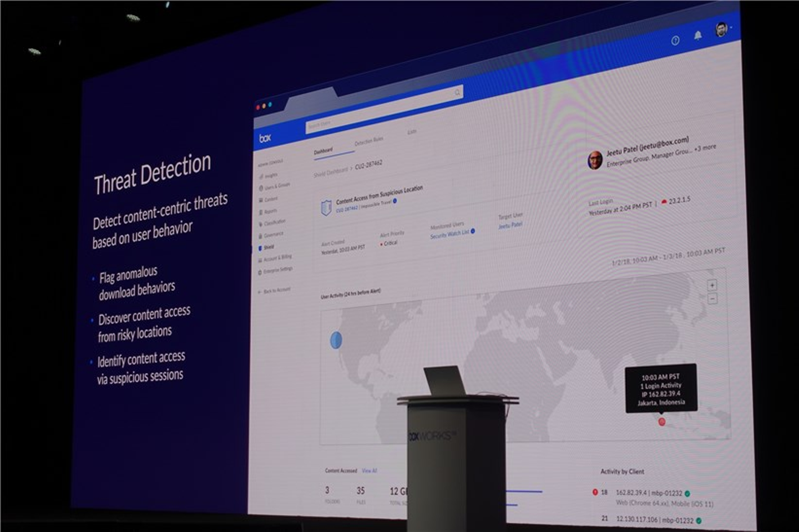
Task: Click the Box logo in the header
Action: [x=265, y=138]
